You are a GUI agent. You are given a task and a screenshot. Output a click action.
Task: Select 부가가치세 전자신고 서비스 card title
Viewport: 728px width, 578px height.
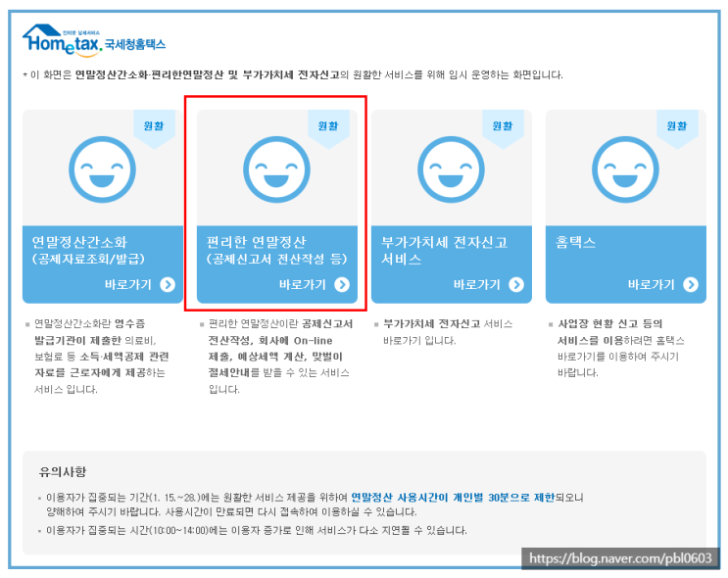pyautogui.click(x=444, y=250)
